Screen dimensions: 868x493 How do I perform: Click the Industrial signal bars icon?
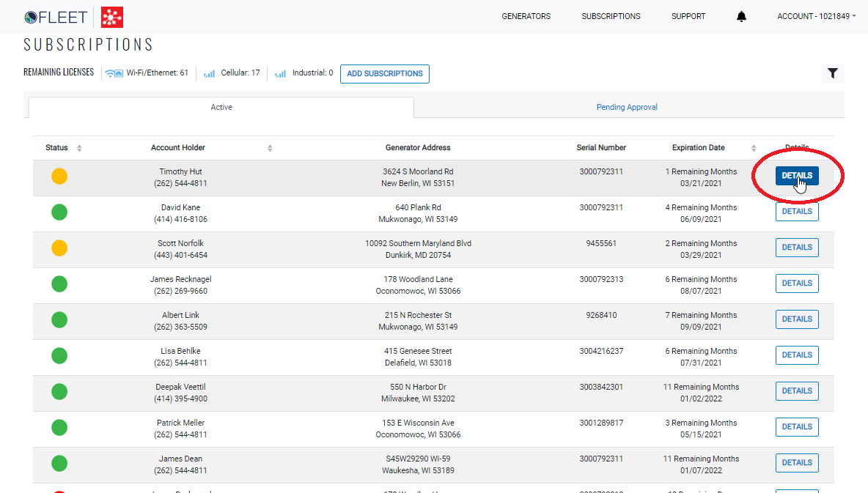point(280,73)
